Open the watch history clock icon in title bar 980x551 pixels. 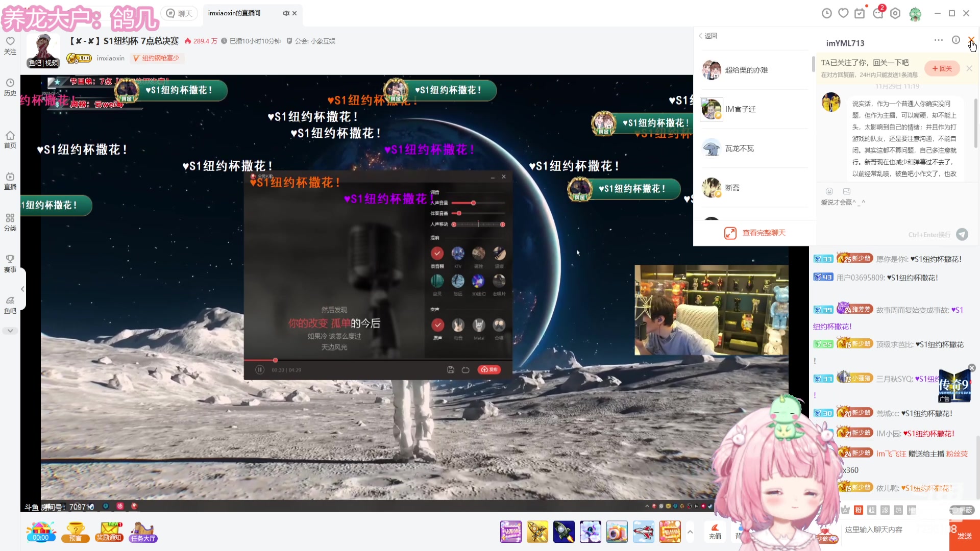(x=826, y=13)
